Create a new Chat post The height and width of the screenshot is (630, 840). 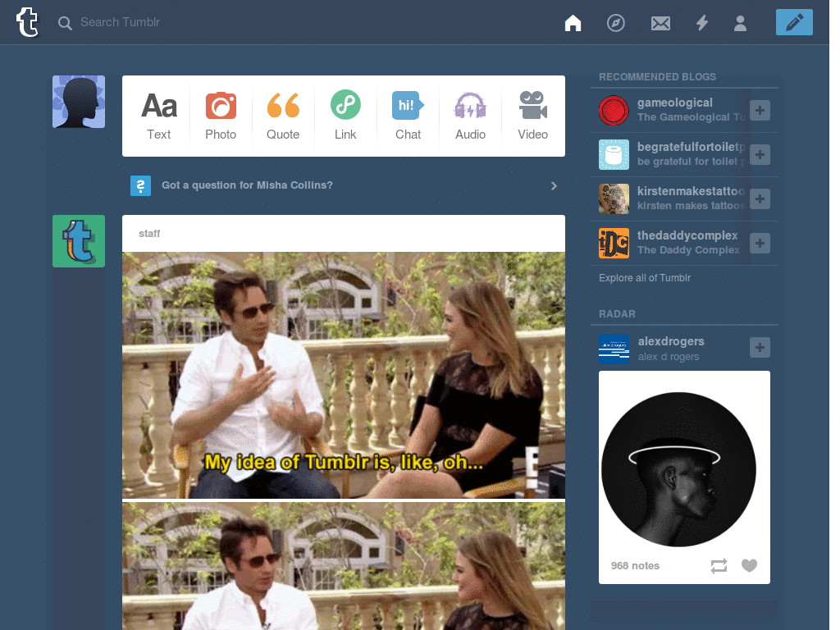(x=408, y=116)
